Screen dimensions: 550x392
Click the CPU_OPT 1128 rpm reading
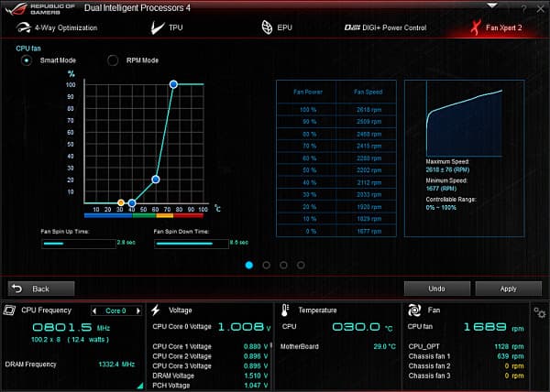pos(509,346)
